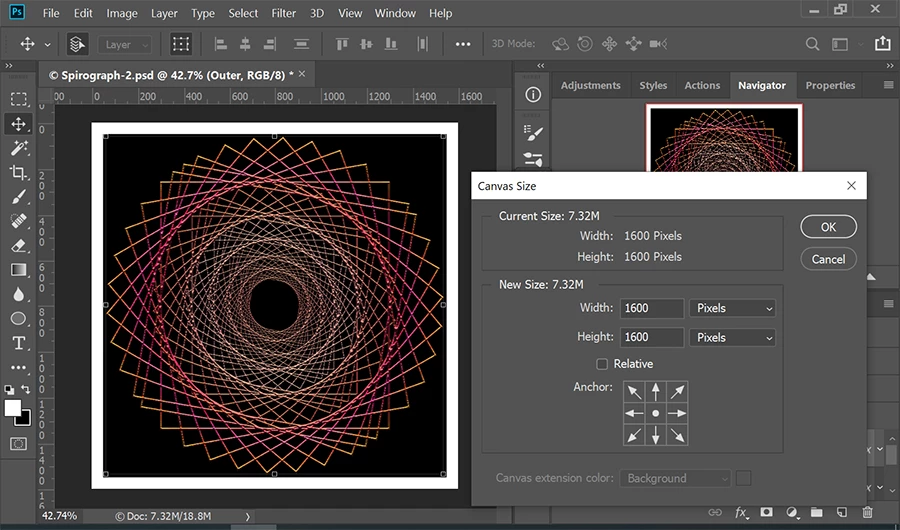900x530 pixels.
Task: Open the Layer auto-select dropdown
Action: 125,44
